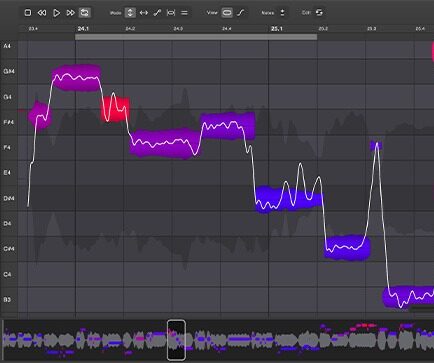Image resolution: width=434 pixels, height=363 pixels.
Task: Click the View label in toolbar
Action: (212, 13)
